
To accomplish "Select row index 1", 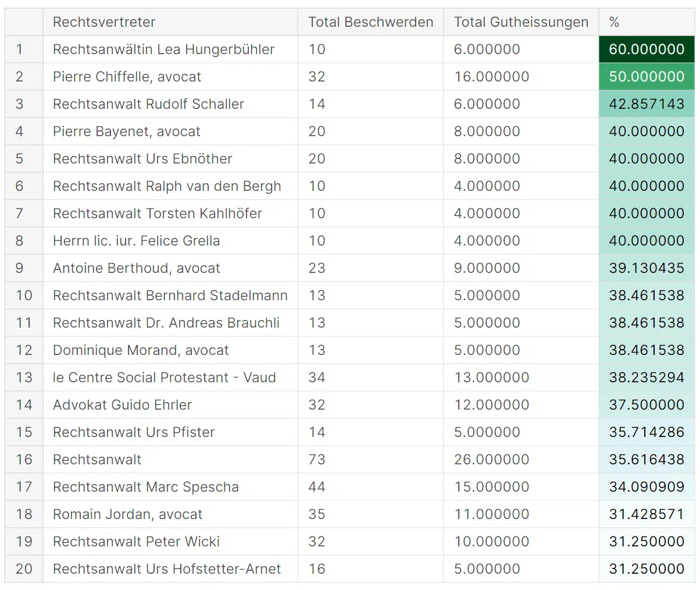I will tap(20, 49).
